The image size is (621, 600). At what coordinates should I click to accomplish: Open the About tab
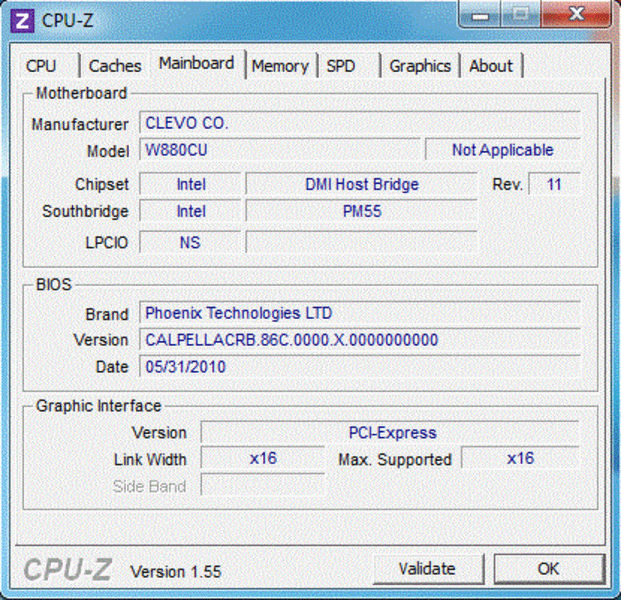491,66
